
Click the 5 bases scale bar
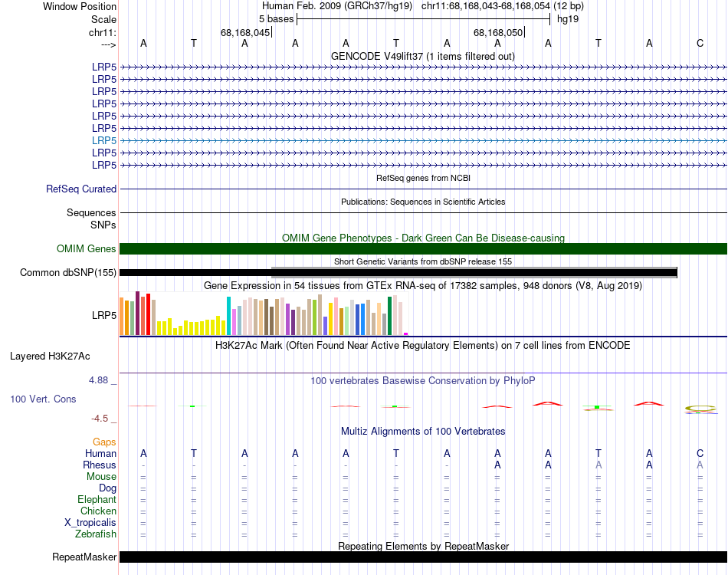(x=424, y=19)
